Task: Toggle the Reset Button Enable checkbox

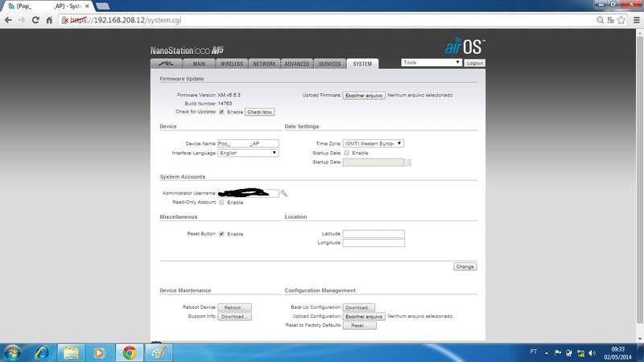Action: coord(222,233)
